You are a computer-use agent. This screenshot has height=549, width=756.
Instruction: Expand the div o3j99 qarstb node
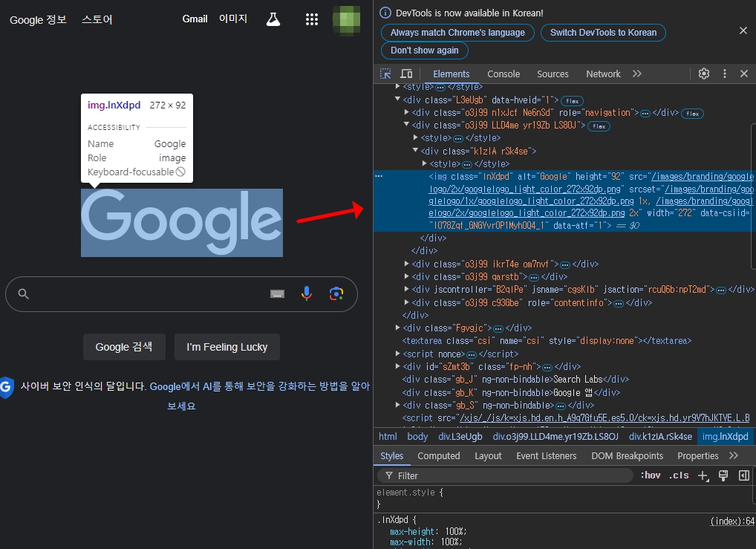[x=406, y=276]
